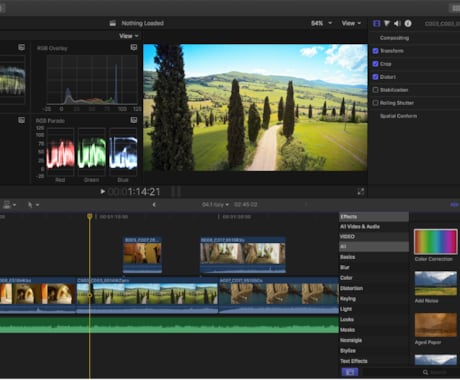Image resolution: width=460 pixels, height=380 pixels.
Task: Click the settings icon of the lower-left scope
Action: coord(21,120)
